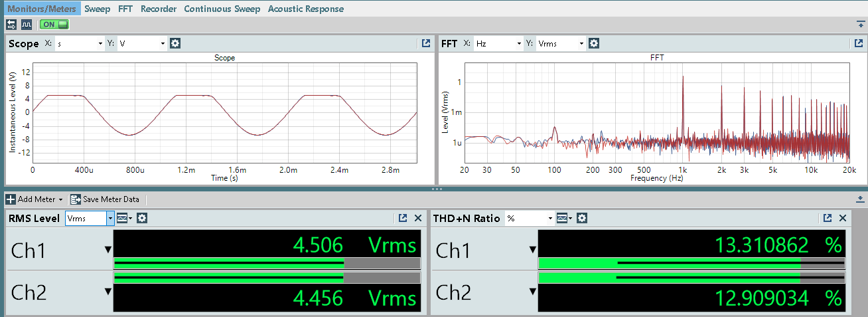Select the 12.909034 % Ch2 reading
Viewport: 868px width, 317px height.
(x=778, y=297)
